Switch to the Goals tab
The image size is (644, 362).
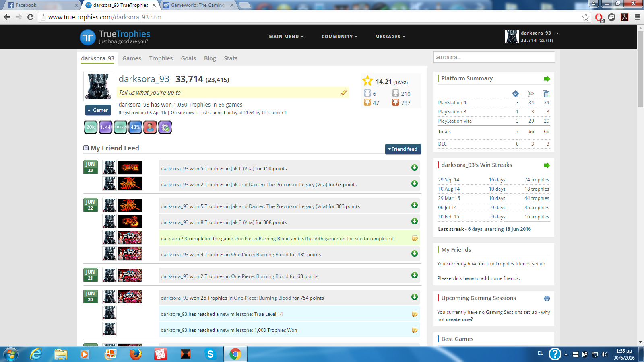click(188, 58)
